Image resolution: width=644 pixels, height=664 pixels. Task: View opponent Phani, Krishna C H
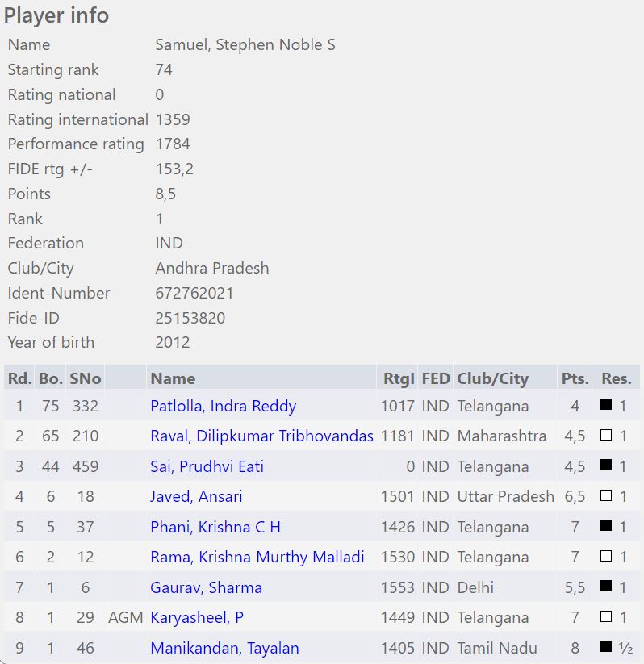[215, 527]
